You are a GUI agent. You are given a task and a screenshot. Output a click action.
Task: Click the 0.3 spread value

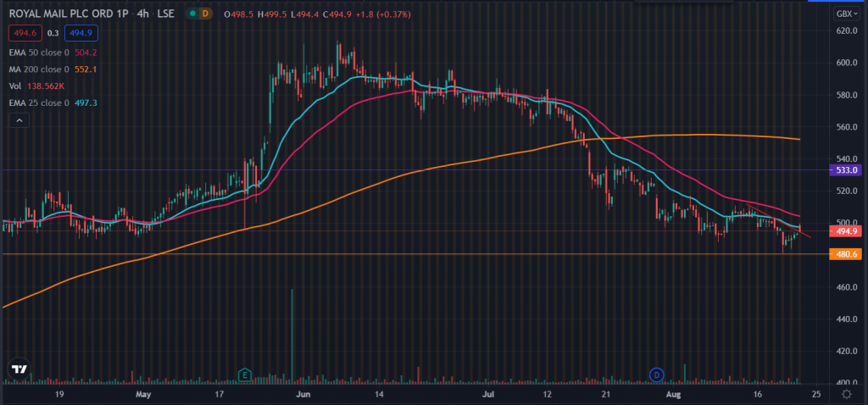point(53,33)
